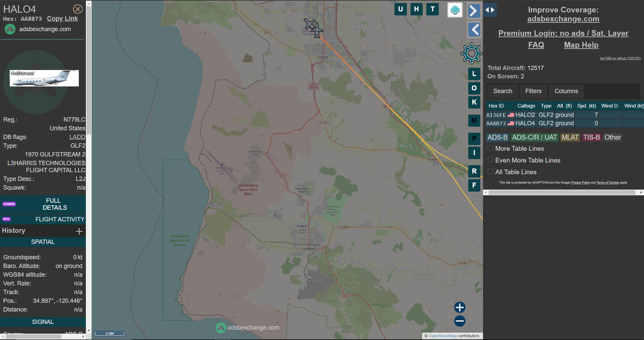Image resolution: width=644 pixels, height=340 pixels.
Task: Sort table by Hex ID column
Action: (x=496, y=106)
